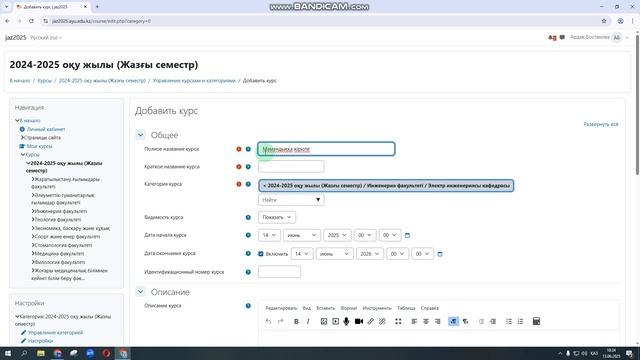Click the taskbar search magnifier icon
640x360 pixels.
[24, 353]
